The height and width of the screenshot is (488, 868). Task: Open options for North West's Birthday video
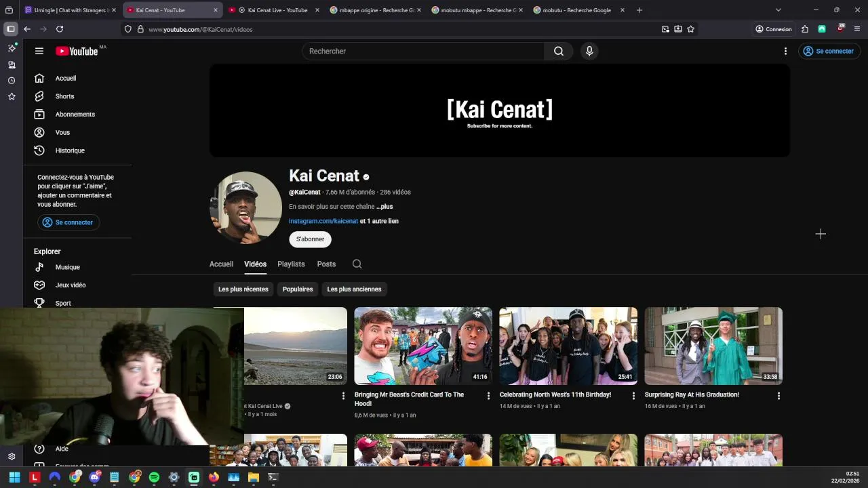point(633,396)
